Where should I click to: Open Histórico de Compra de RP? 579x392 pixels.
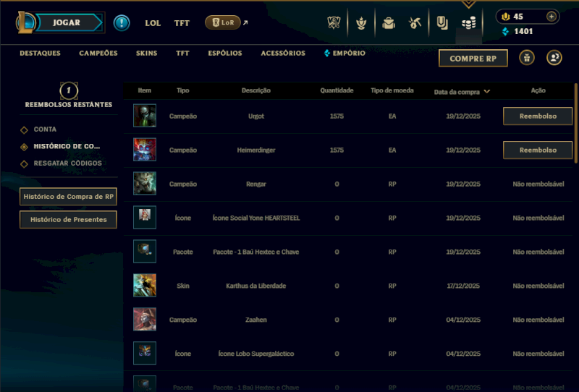(x=68, y=197)
